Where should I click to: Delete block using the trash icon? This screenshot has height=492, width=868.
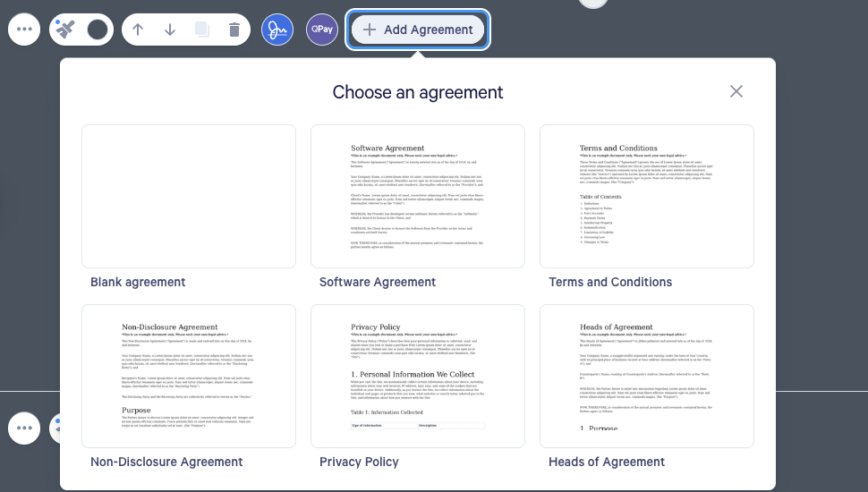[x=234, y=30]
